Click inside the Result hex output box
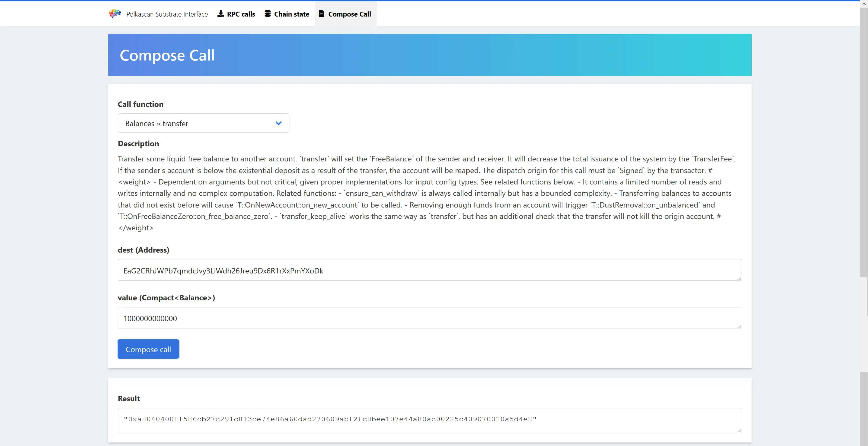 click(429, 420)
